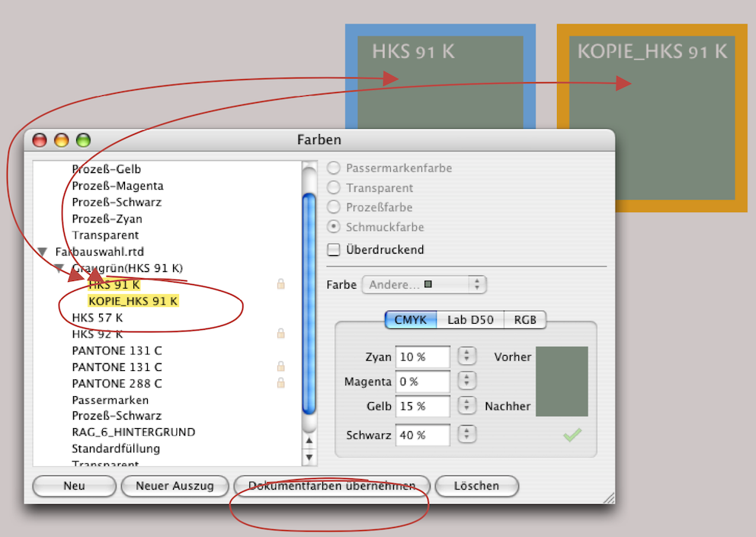The image size is (756, 537).
Task: Click into the Gelb percentage field
Action: click(x=422, y=406)
